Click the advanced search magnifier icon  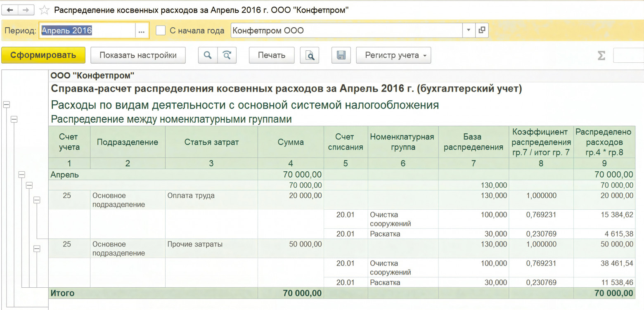click(x=226, y=55)
